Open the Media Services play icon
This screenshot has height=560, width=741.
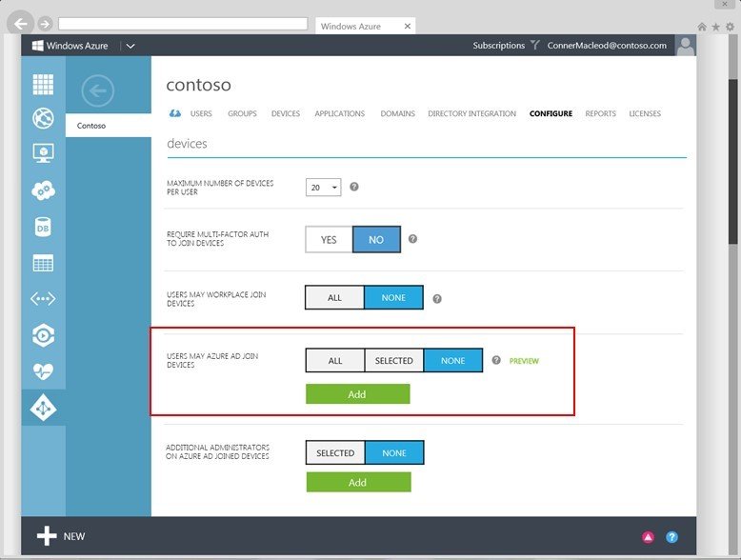pyautogui.click(x=43, y=335)
